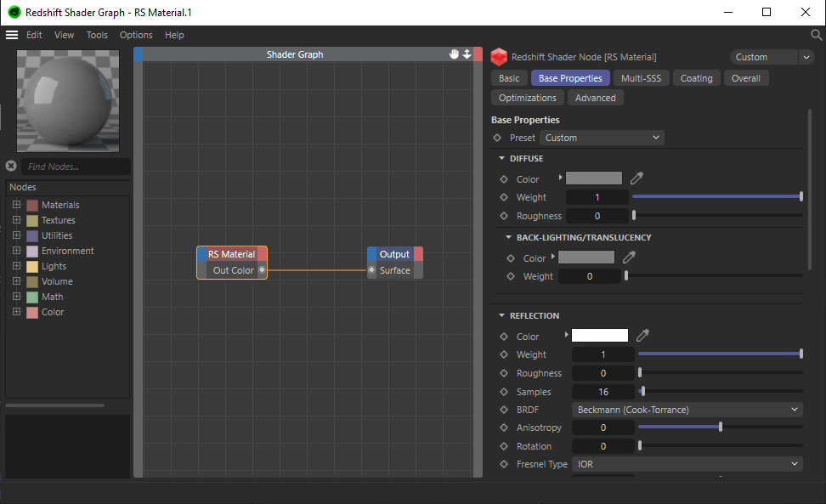
Task: Toggle the keyframe diamond for Diffuse Color
Action: click(x=504, y=179)
